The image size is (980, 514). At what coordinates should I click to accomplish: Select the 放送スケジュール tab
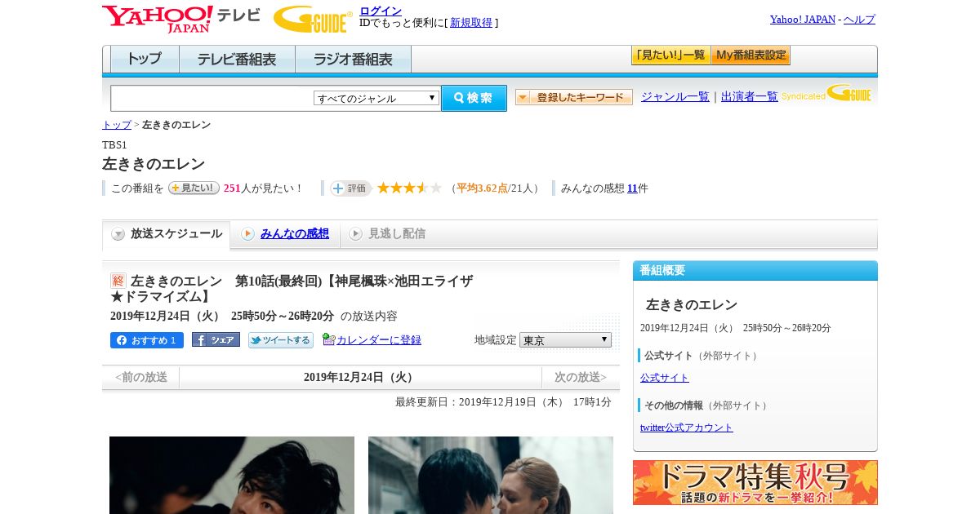(x=166, y=234)
